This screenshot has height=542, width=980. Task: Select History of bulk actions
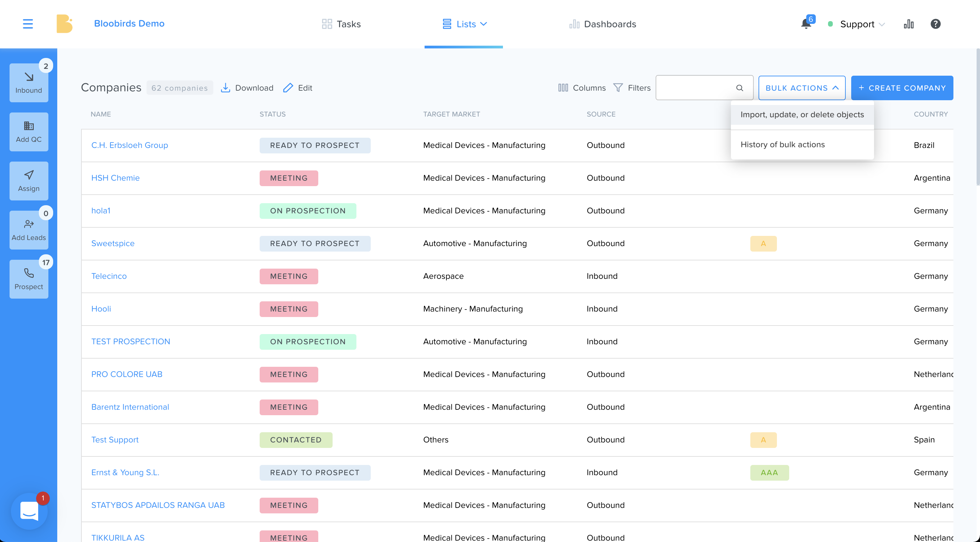[802, 145]
